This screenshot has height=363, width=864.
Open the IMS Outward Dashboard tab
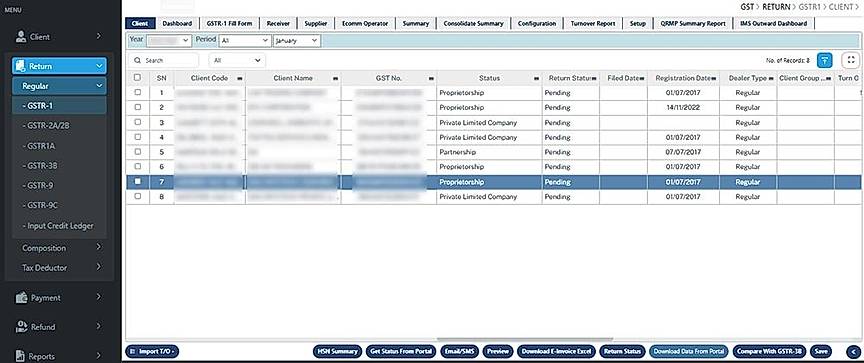point(774,24)
